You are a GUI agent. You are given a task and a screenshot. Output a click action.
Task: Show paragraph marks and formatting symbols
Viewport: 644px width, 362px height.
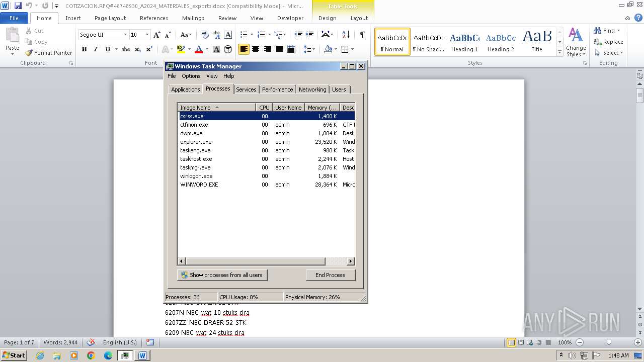click(362, 35)
